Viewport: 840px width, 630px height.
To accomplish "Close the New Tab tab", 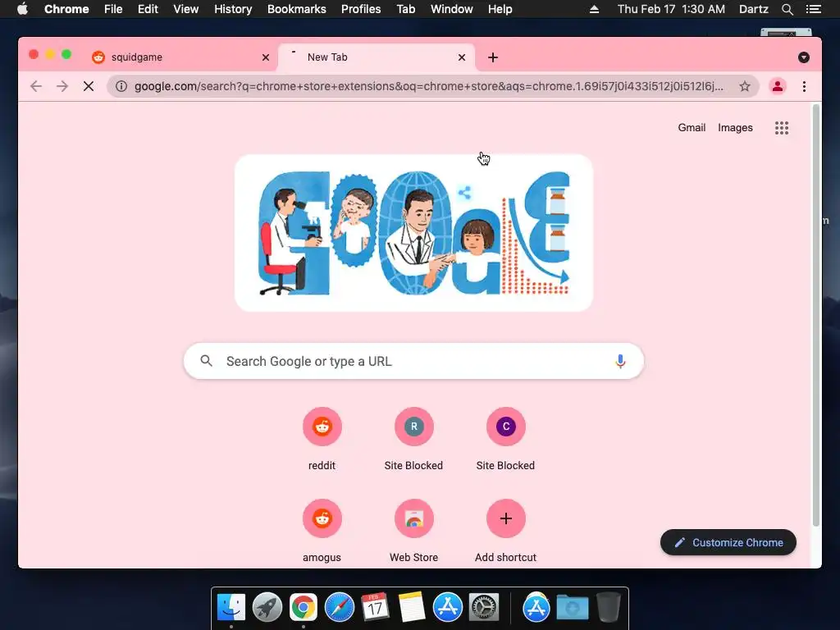I will coord(462,57).
